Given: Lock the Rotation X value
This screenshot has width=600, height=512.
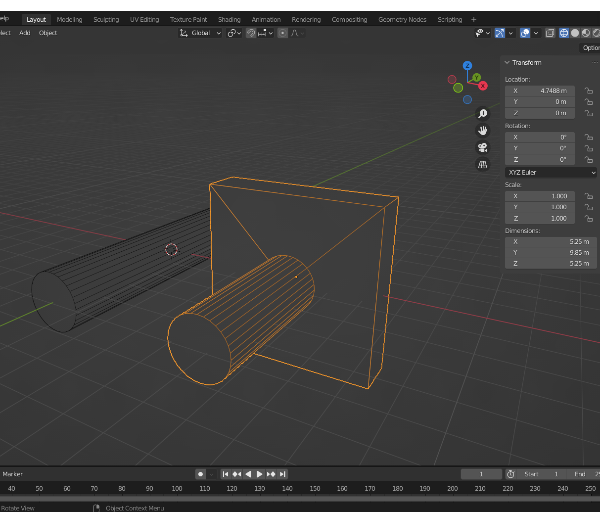Looking at the screenshot, I should pyautogui.click(x=589, y=137).
